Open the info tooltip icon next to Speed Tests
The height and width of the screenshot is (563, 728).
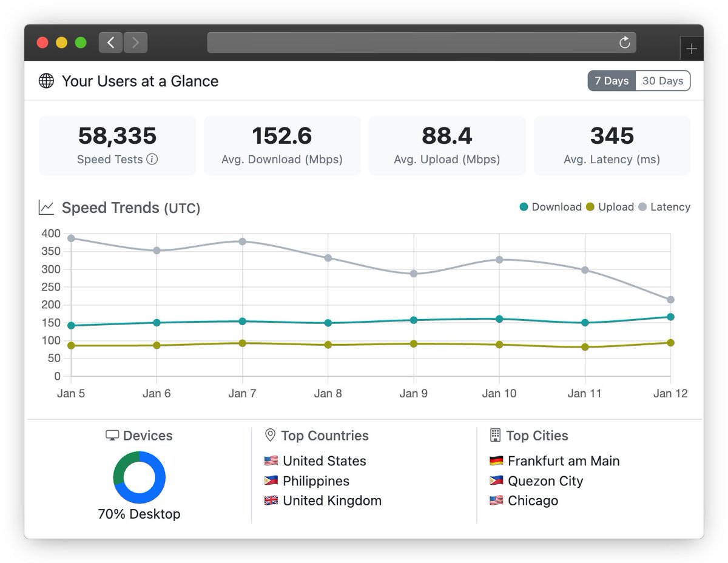point(153,160)
